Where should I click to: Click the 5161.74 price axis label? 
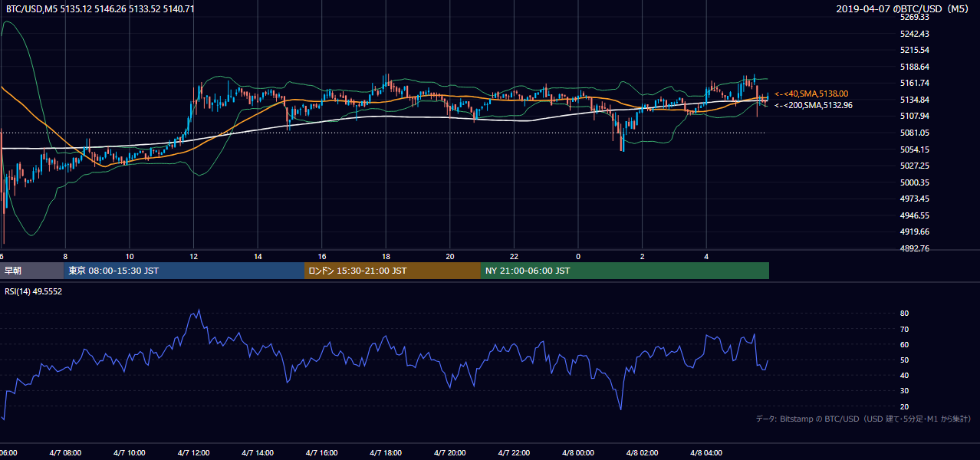(916, 83)
